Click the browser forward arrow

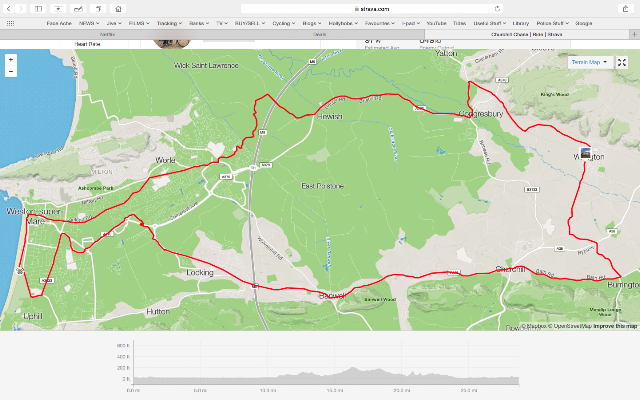pyautogui.click(x=20, y=9)
